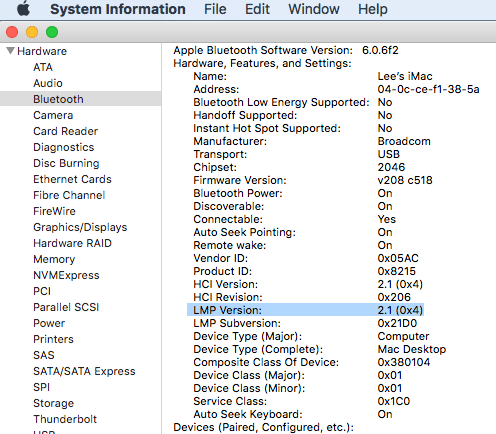Collapse the Hardware section triangle
Image resolution: width=496 pixels, height=434 pixels.
tap(10, 51)
